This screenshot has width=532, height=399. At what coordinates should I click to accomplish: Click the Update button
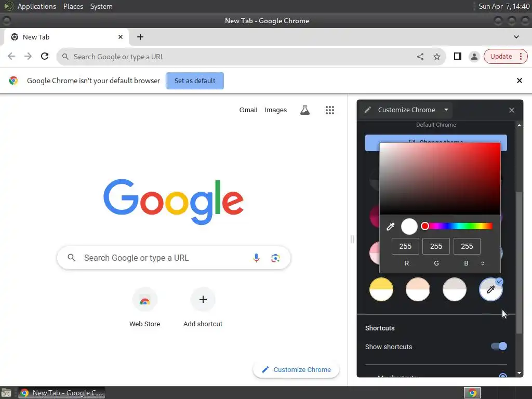501,56
